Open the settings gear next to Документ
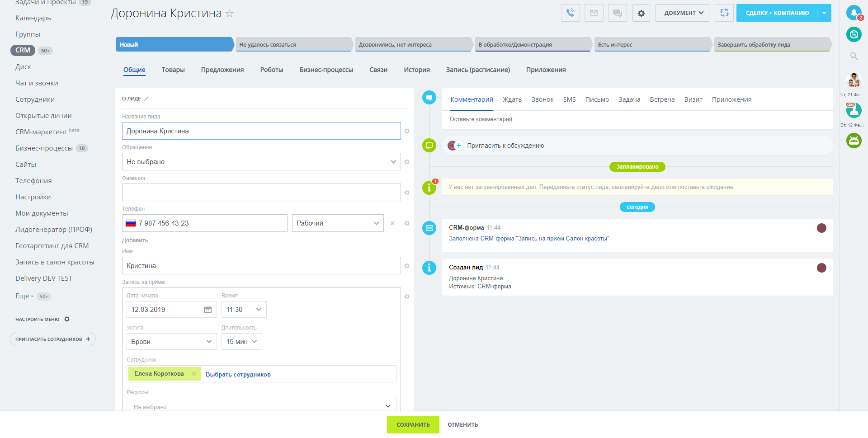 641,13
